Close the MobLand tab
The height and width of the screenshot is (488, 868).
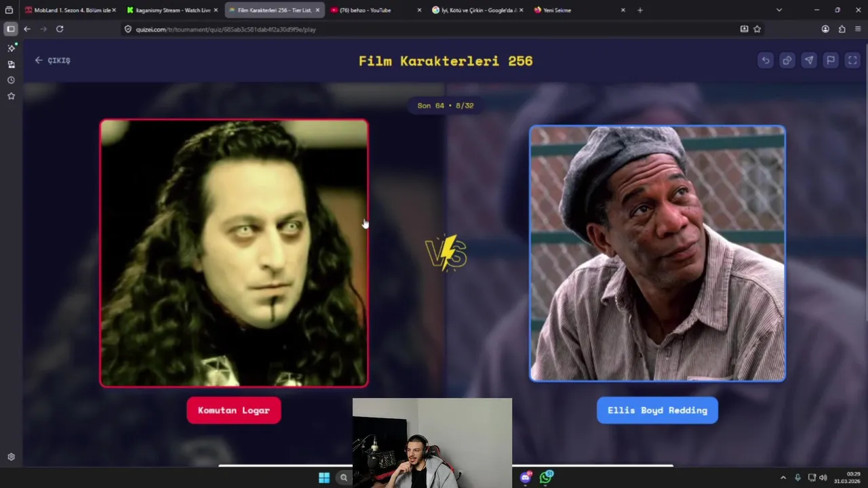point(114,10)
